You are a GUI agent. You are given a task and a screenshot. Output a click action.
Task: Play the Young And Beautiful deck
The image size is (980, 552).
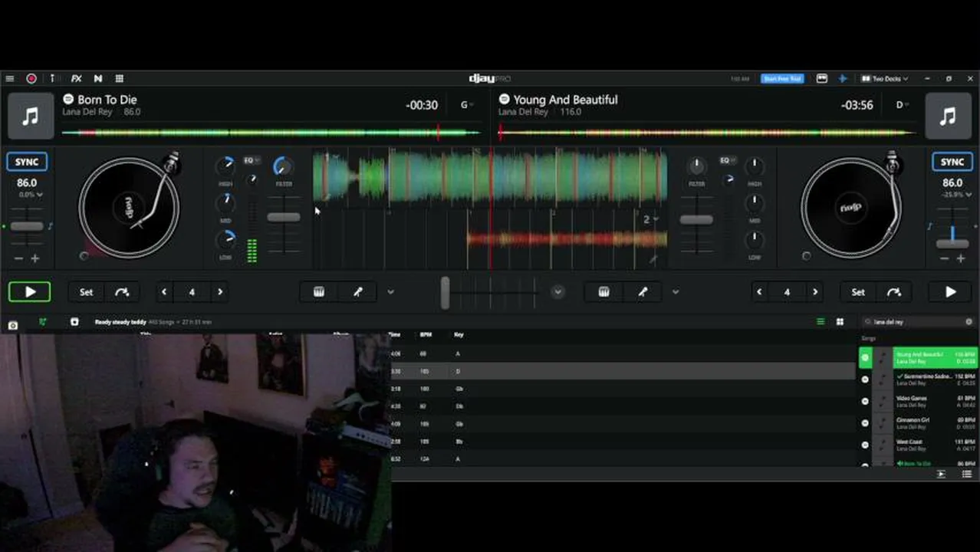point(950,291)
